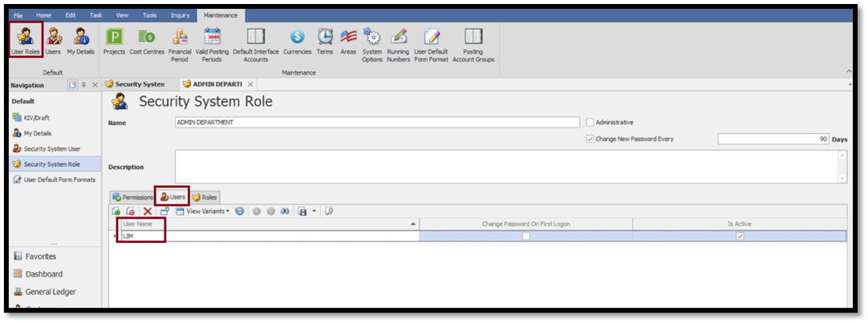Toggle Is Active checkbox for LIM
This screenshot has width=868, height=323.
click(x=740, y=236)
